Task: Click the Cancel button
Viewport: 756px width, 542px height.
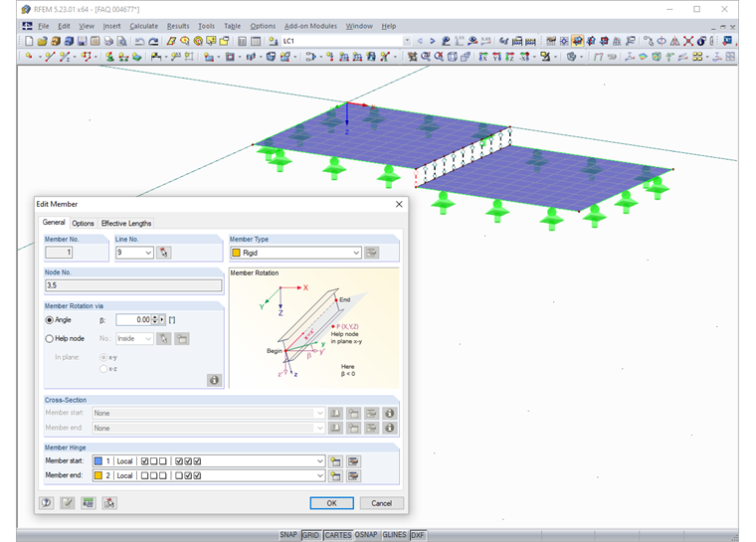Action: click(381, 503)
